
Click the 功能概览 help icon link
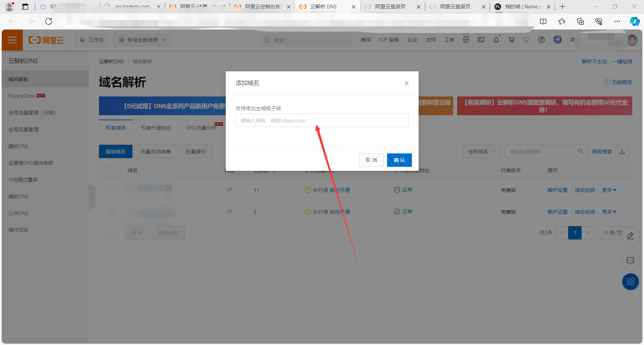click(x=618, y=82)
